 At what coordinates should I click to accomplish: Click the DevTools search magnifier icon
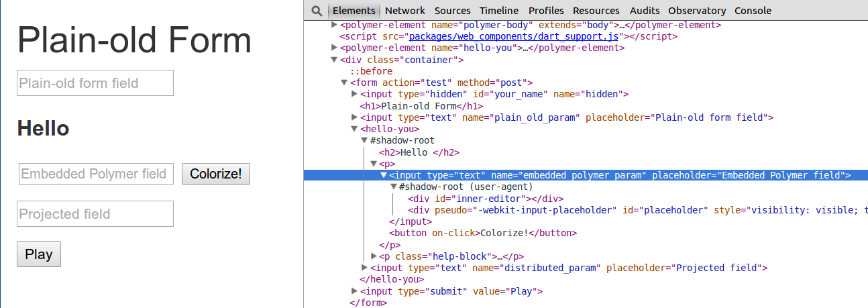click(x=317, y=11)
